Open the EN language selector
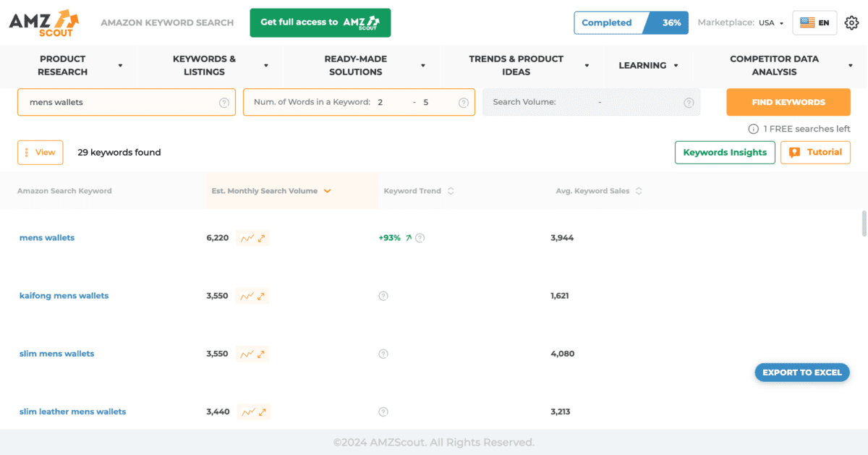 [814, 23]
